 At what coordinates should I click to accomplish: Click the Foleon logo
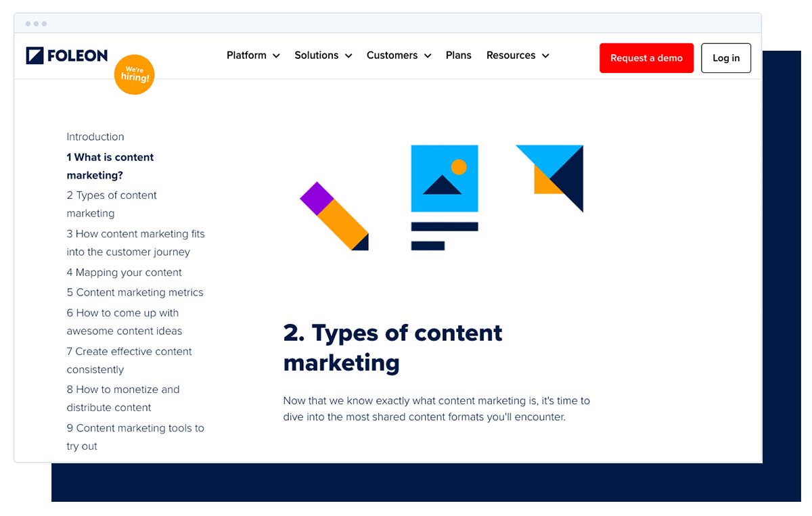pos(66,55)
